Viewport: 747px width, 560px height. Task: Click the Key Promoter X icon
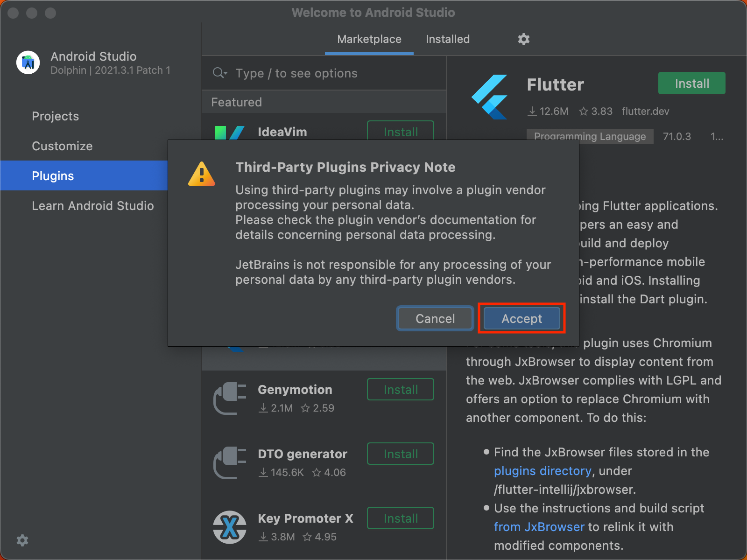(230, 527)
